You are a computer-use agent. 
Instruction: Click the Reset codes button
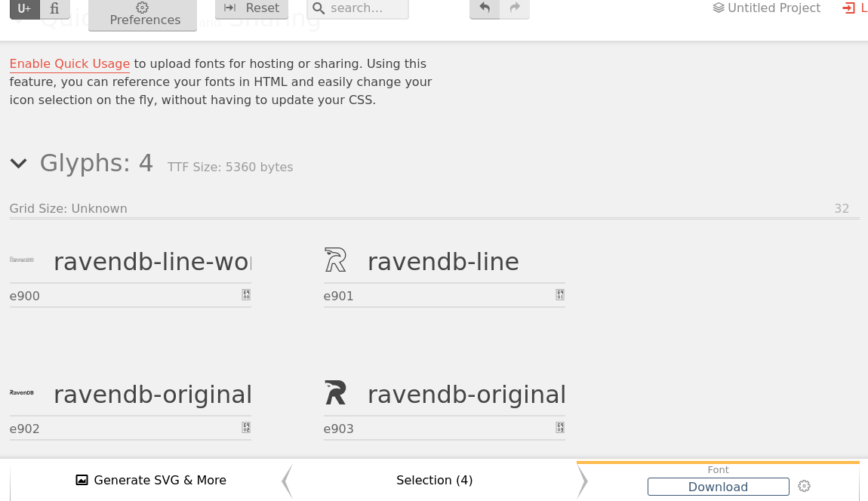(x=252, y=9)
